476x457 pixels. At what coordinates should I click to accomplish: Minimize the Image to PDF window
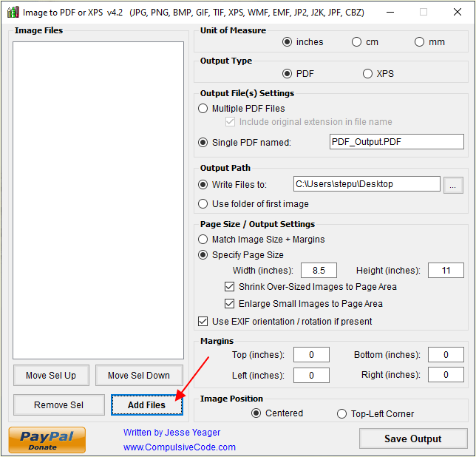(x=390, y=12)
